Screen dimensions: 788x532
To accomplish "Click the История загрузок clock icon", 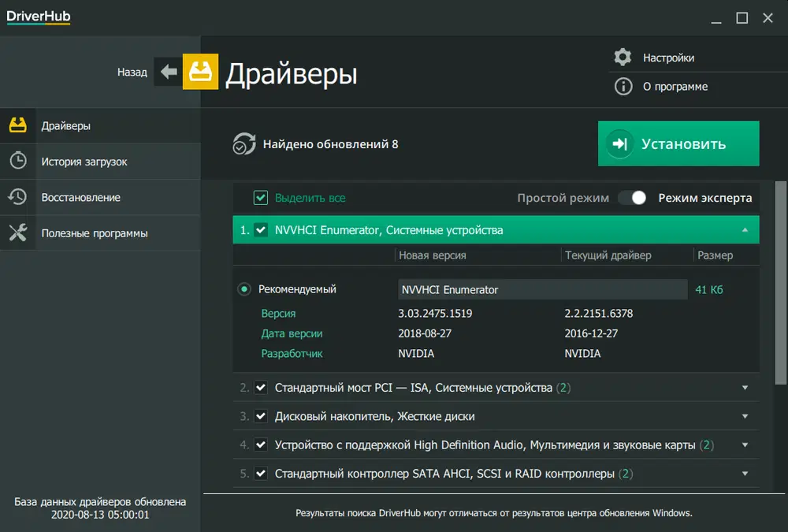I will 18,162.
